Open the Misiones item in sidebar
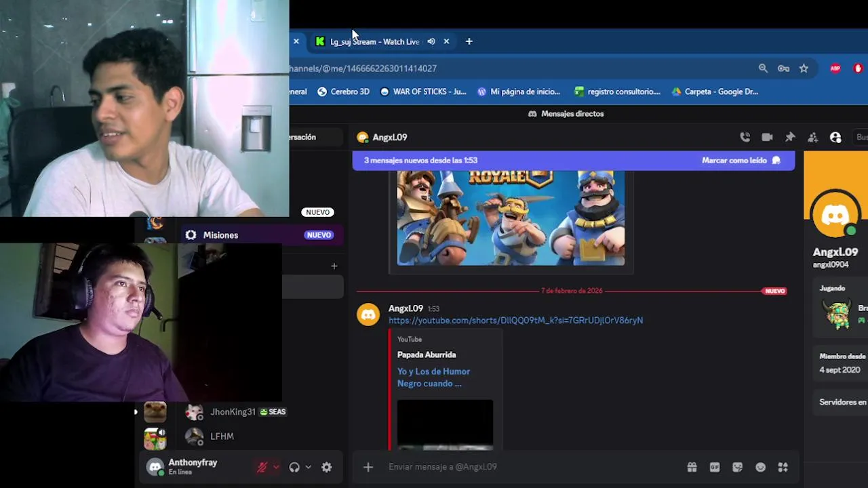Screen dimensions: 868x488 tap(260, 235)
